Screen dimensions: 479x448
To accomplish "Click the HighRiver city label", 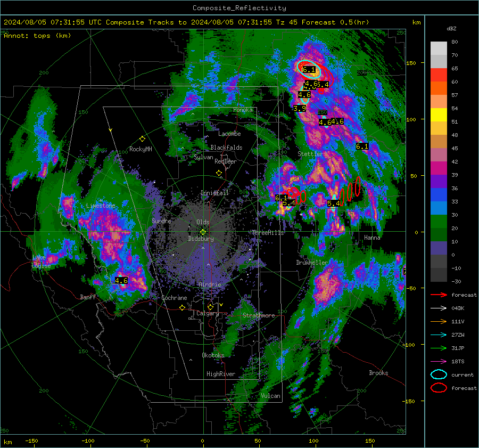I will 220,374.
